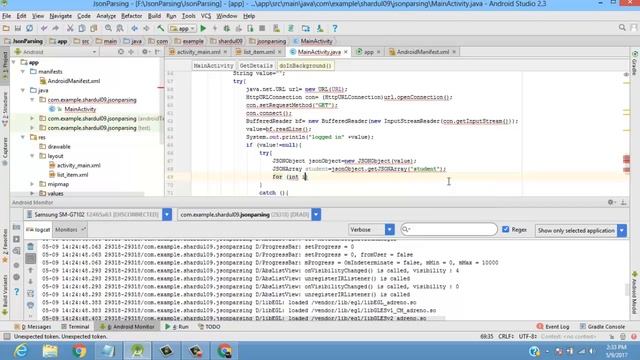The height and width of the screenshot is (360, 640).
Task: Run the app with green play icon
Action: pyautogui.click(x=203, y=28)
